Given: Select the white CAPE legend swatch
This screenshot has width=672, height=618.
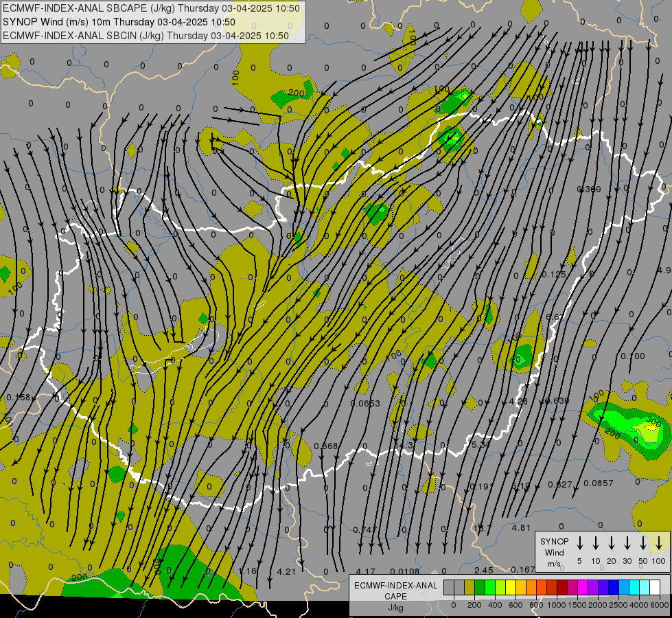Looking at the screenshot, I should pyautogui.click(x=654, y=588).
